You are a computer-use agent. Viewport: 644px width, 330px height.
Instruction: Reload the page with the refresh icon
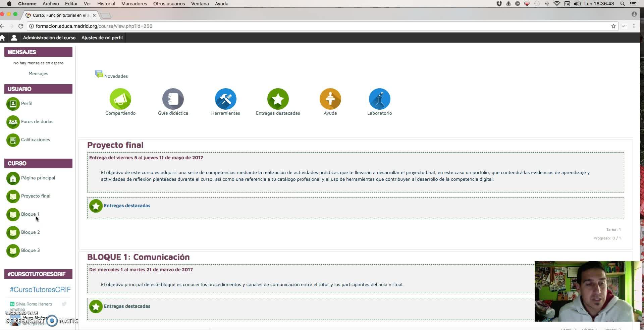[21, 26]
